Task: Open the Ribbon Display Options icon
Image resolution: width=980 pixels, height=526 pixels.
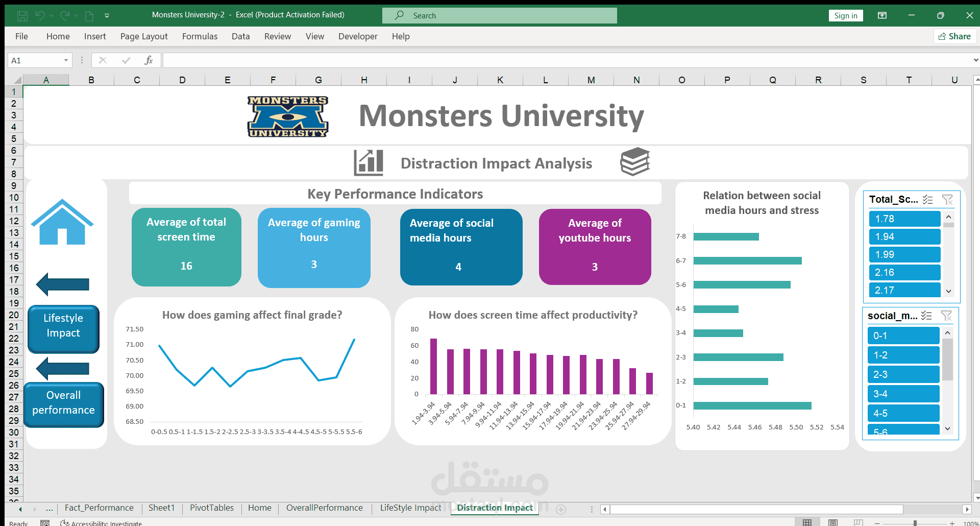Action: point(883,15)
